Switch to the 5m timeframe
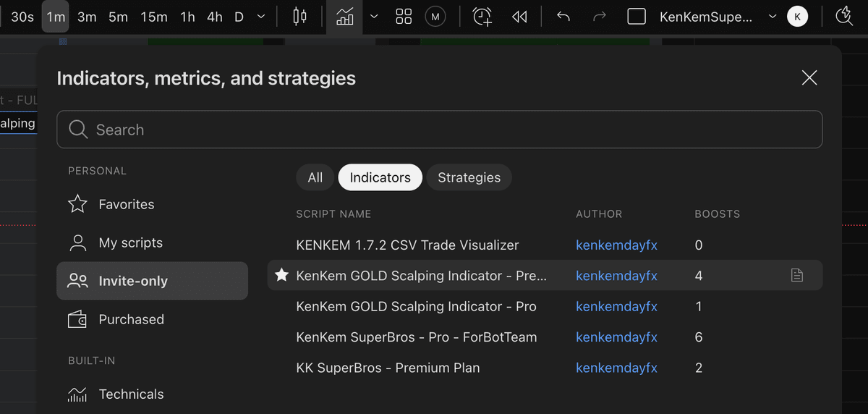 118,17
